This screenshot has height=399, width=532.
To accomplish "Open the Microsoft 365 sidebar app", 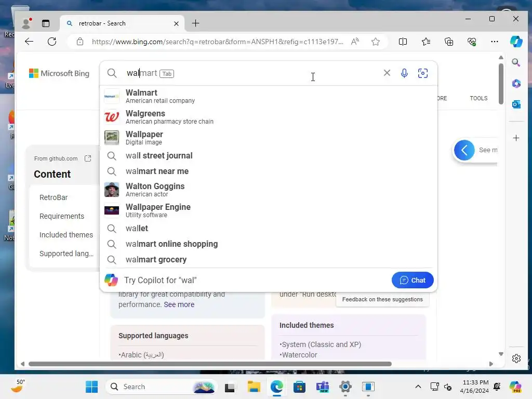I will 516,84.
